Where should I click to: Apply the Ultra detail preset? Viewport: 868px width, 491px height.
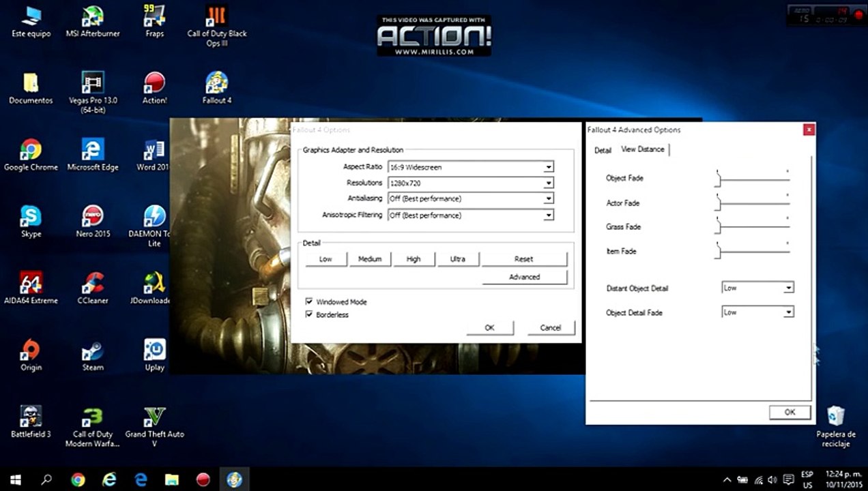[457, 259]
